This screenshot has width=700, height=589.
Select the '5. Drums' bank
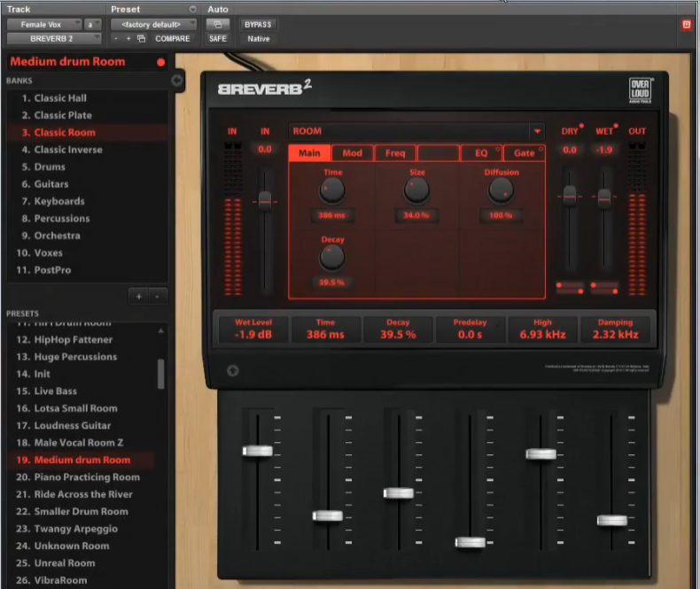(x=88, y=167)
